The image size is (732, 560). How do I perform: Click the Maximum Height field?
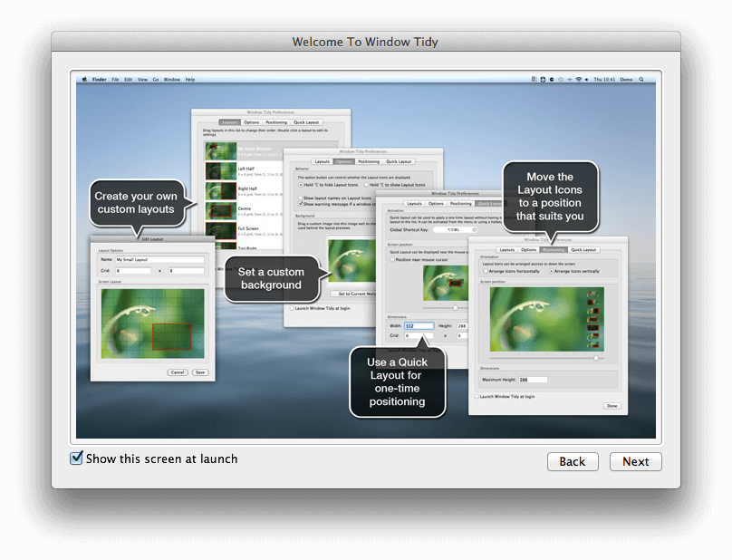tap(533, 380)
